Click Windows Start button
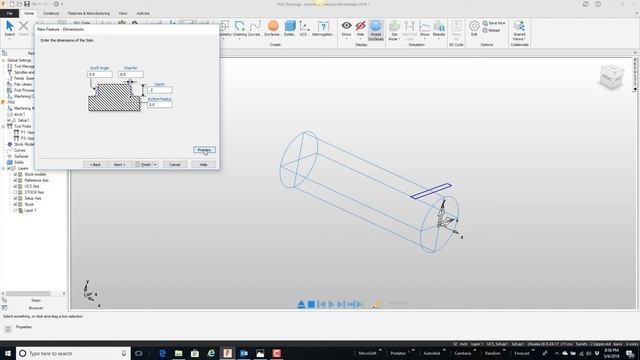 (x=8, y=353)
